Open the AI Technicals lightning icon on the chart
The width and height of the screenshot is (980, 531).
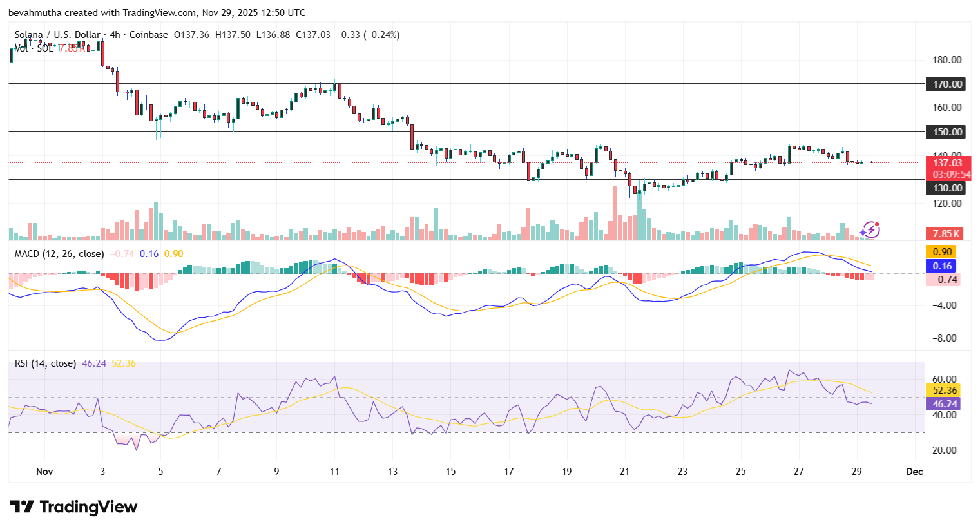tap(871, 231)
